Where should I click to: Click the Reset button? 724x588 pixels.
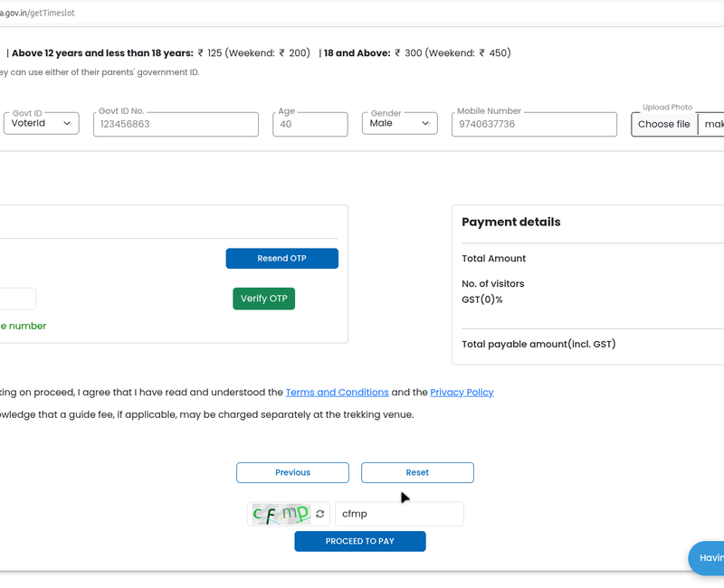pos(417,472)
